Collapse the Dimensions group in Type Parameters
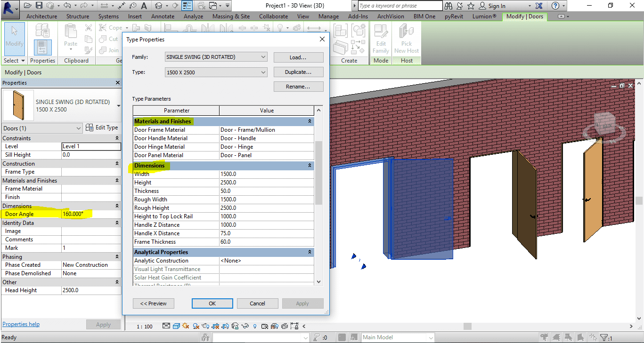 310,166
